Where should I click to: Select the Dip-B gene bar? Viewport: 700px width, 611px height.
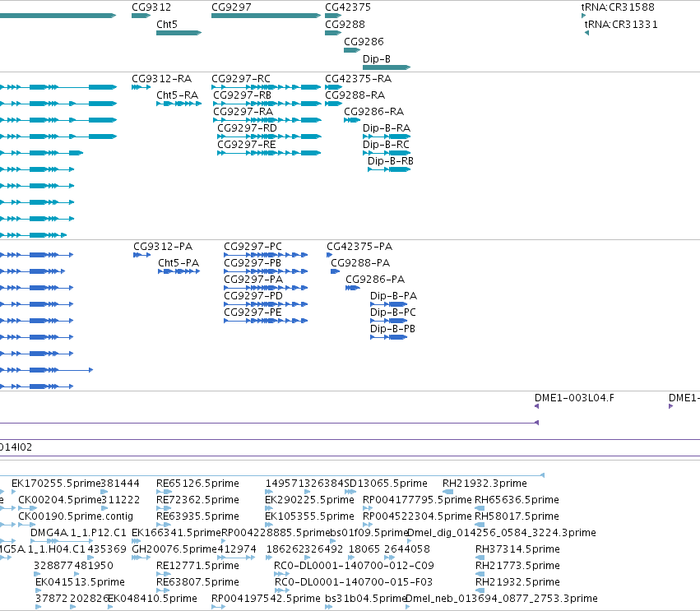387,67
